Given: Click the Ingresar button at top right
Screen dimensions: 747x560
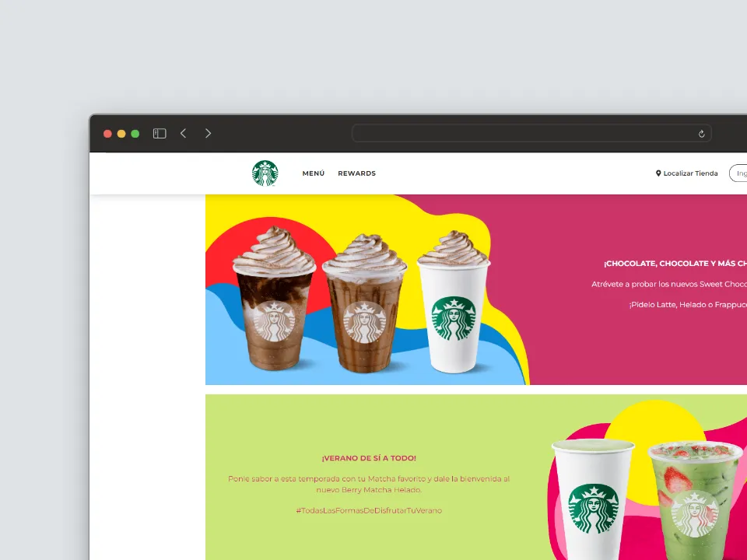Looking at the screenshot, I should pos(739,173).
